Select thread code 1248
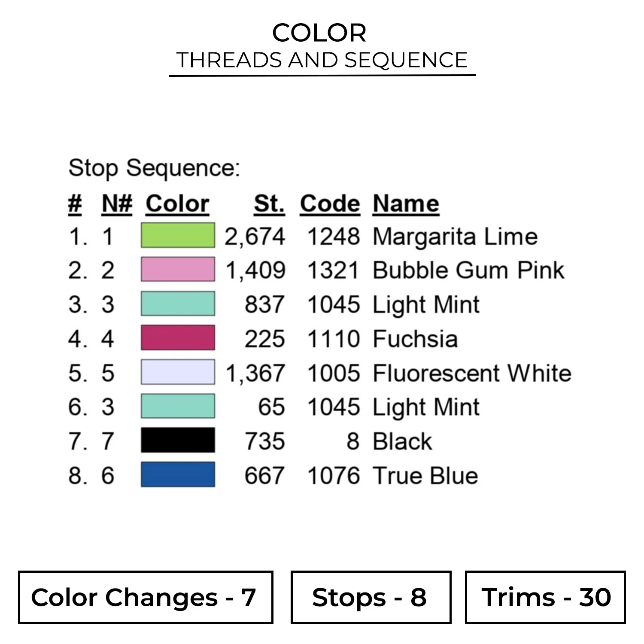Viewport: 644px width, 644px height. [334, 237]
